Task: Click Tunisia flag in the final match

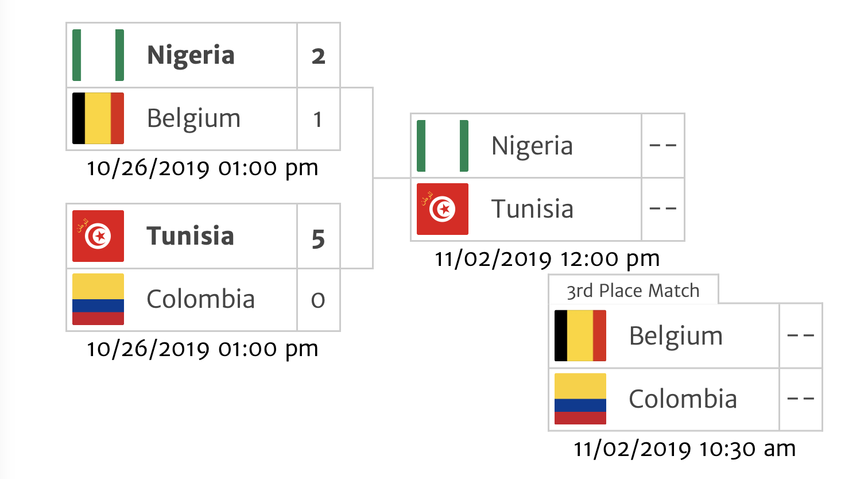Action: tap(443, 209)
